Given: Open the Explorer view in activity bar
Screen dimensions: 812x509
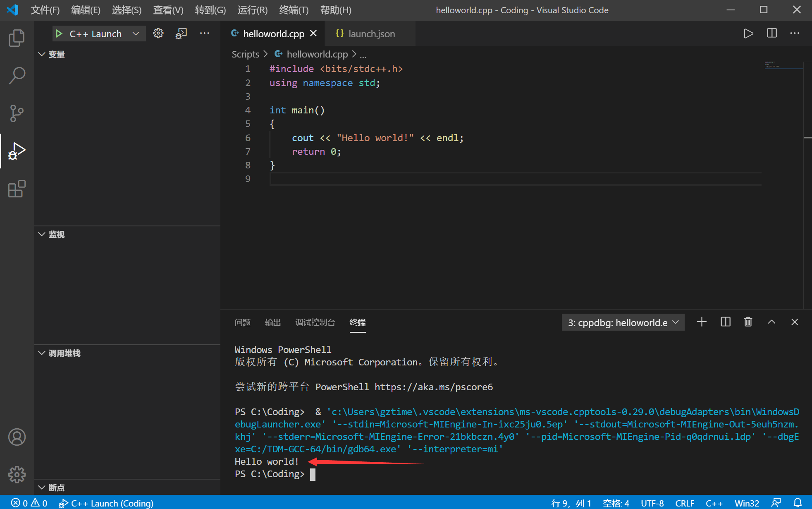Looking at the screenshot, I should (x=17, y=38).
